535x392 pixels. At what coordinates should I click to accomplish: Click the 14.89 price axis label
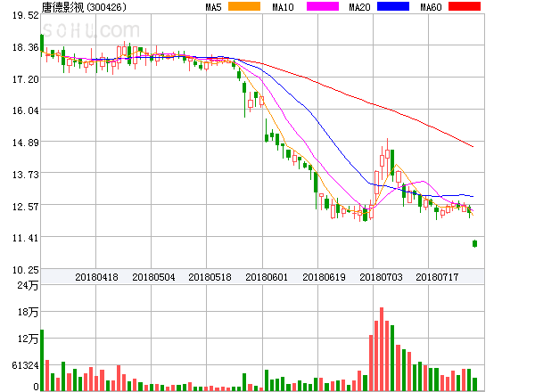26,143
